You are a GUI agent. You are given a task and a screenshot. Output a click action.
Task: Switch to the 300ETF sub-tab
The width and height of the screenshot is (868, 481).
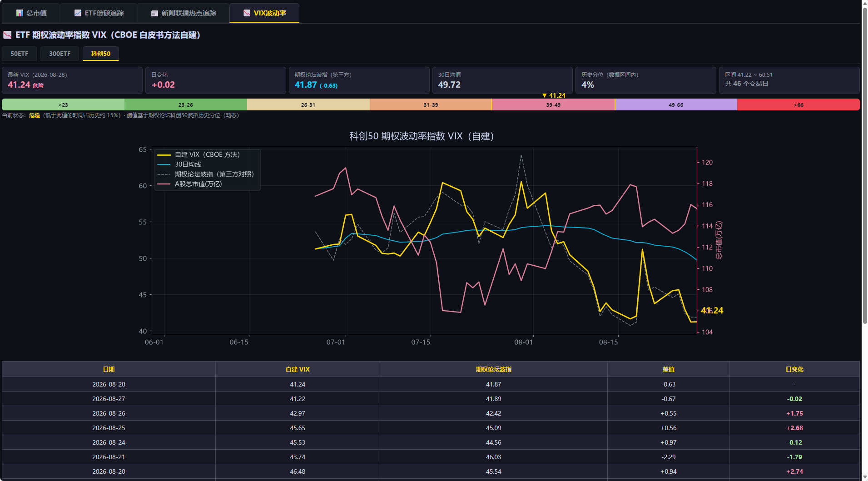tap(60, 54)
